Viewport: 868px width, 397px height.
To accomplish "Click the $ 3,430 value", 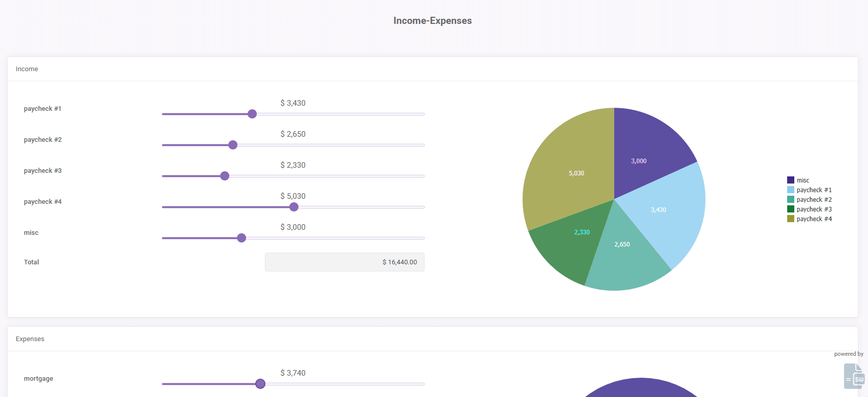I will click(293, 103).
